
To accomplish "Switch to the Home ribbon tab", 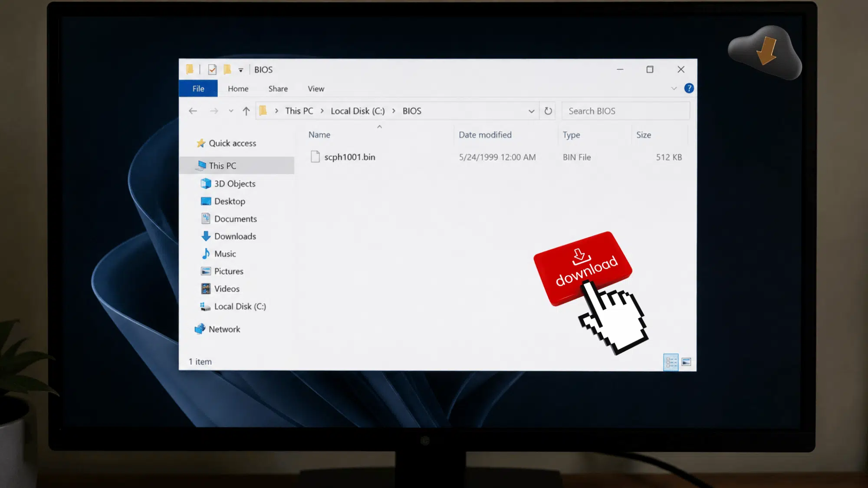I will [238, 88].
